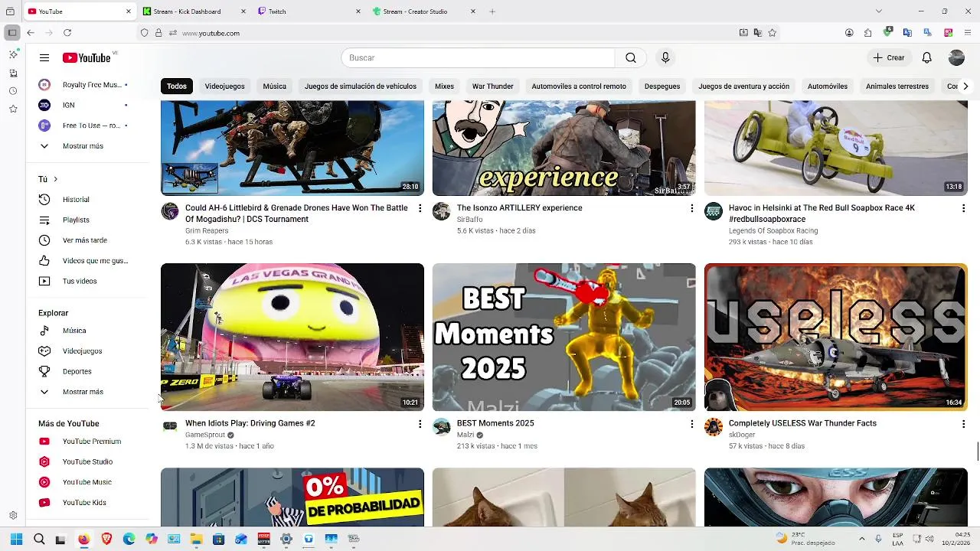The image size is (980, 551).
Task: Bookmark this page with star icon
Action: [772, 33]
